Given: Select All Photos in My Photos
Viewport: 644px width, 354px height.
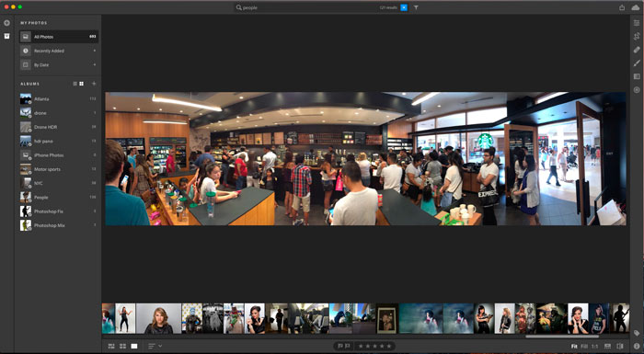Looking at the screenshot, I should point(59,37).
